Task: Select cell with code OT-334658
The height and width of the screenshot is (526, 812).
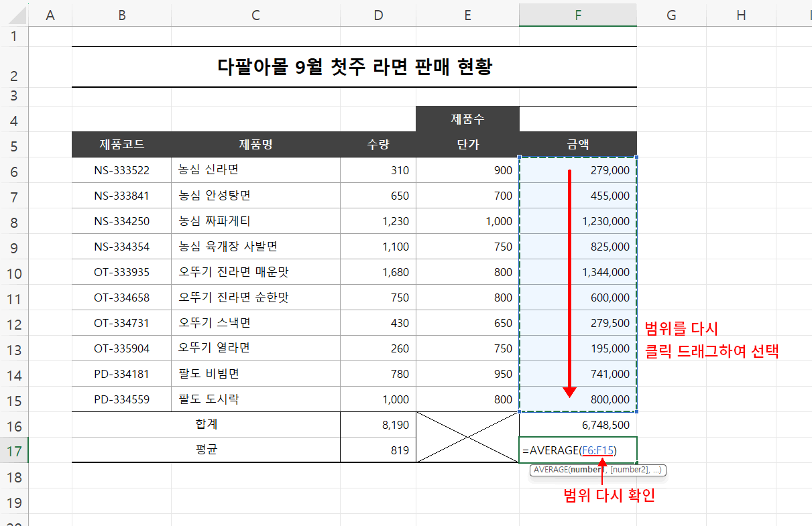Action: coord(121,298)
